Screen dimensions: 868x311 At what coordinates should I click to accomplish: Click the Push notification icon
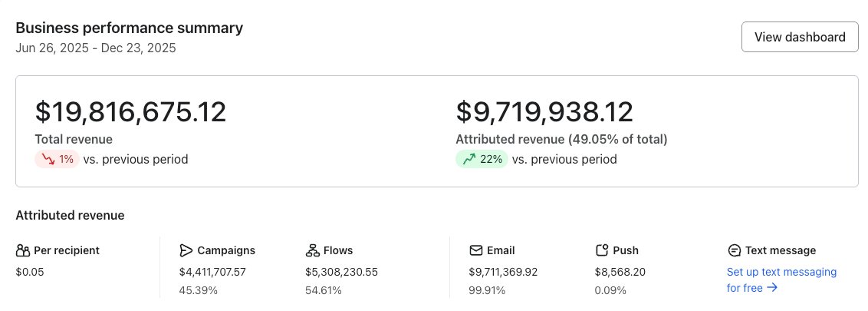(x=602, y=250)
